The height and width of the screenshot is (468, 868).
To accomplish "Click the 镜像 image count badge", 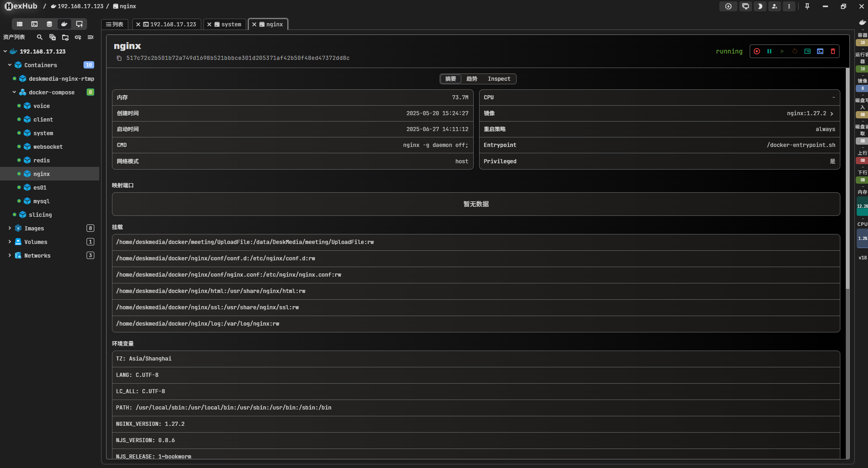I will click(x=862, y=88).
